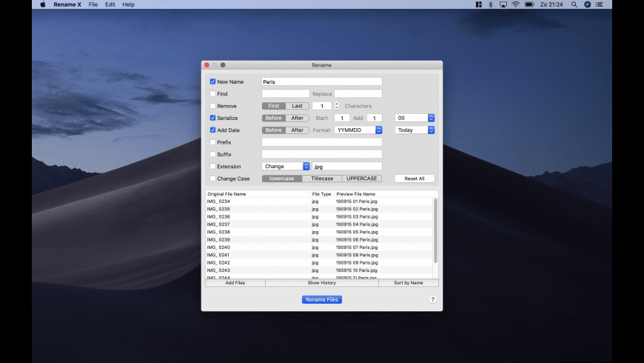644x363 pixels.
Task: Choose lowercase case option
Action: pyautogui.click(x=282, y=179)
